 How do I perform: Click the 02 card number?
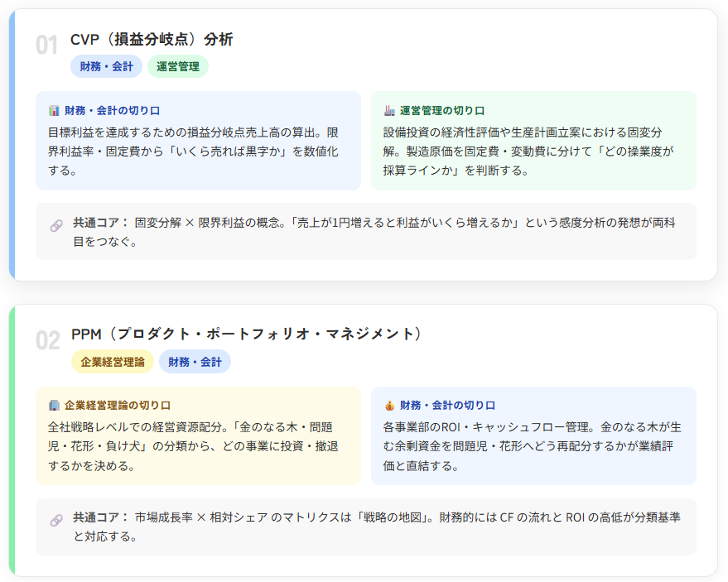(47, 340)
